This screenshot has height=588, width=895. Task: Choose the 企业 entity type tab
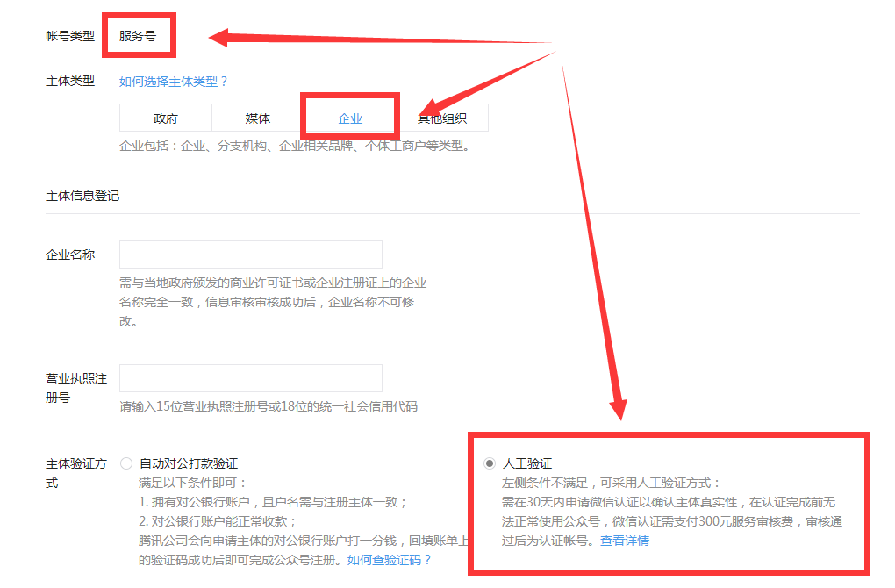(350, 118)
